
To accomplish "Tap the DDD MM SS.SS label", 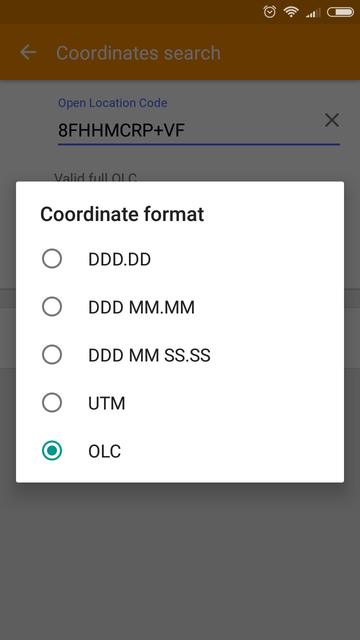I will 149,356.
